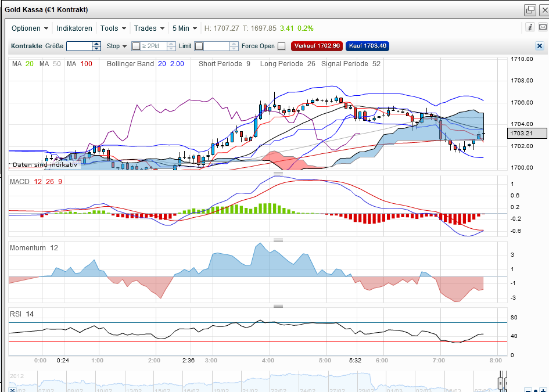
Task: Open the Stop order type dropdown
Action: click(116, 46)
